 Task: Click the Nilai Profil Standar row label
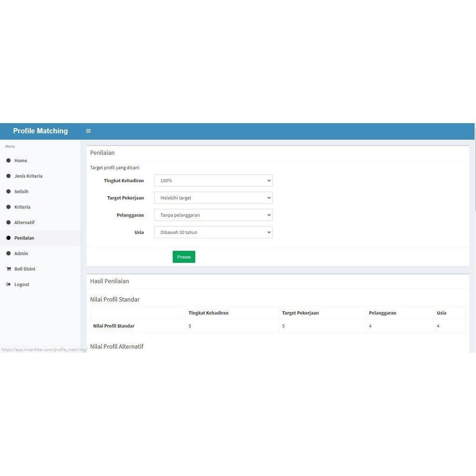(114, 326)
